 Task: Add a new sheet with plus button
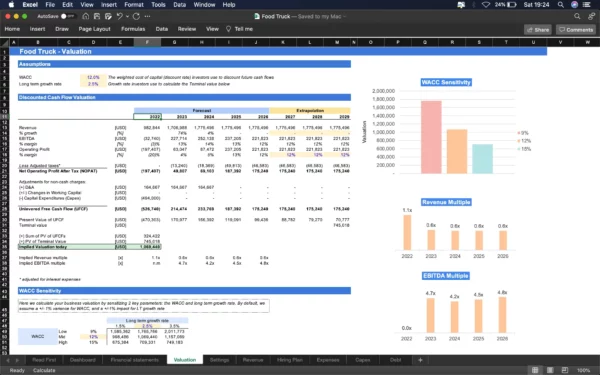coord(420,360)
